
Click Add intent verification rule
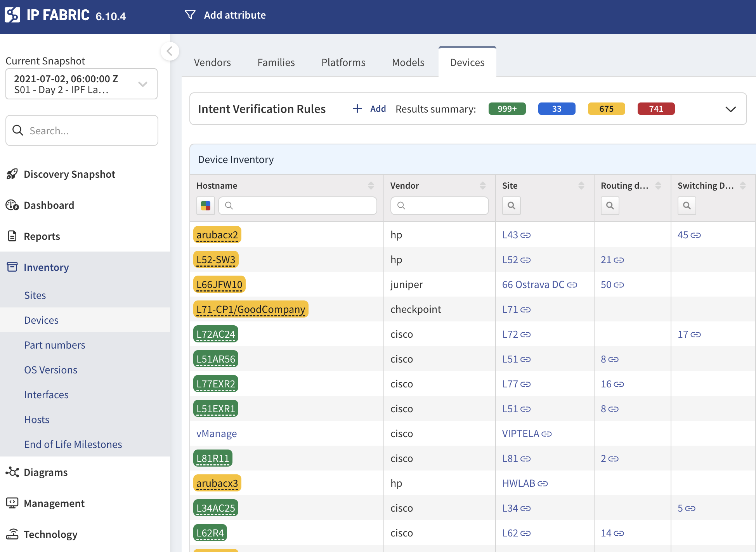click(x=369, y=109)
